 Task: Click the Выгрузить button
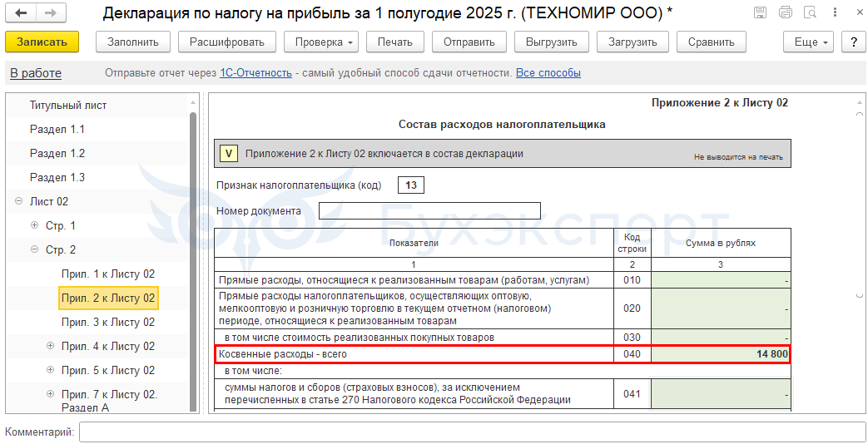[x=552, y=42]
